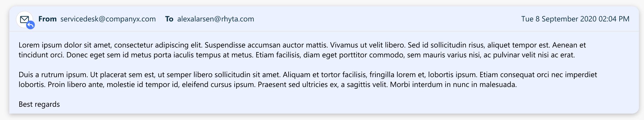
Task: Click the Tue 8 September 2020 timestamp
Action: coord(575,19)
